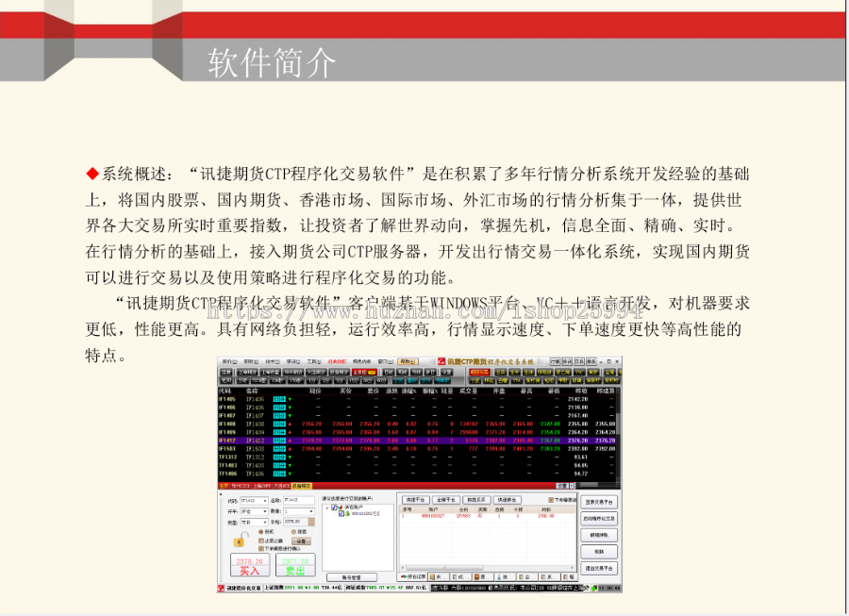Select the 股指期货 market tab
This screenshot has width=849, height=616.
click(301, 486)
